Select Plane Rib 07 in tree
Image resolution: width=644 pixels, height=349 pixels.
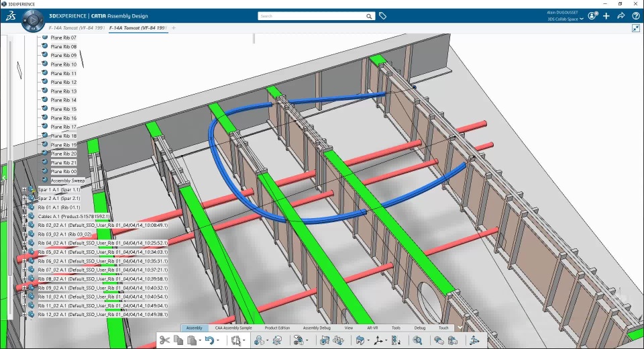(x=63, y=38)
